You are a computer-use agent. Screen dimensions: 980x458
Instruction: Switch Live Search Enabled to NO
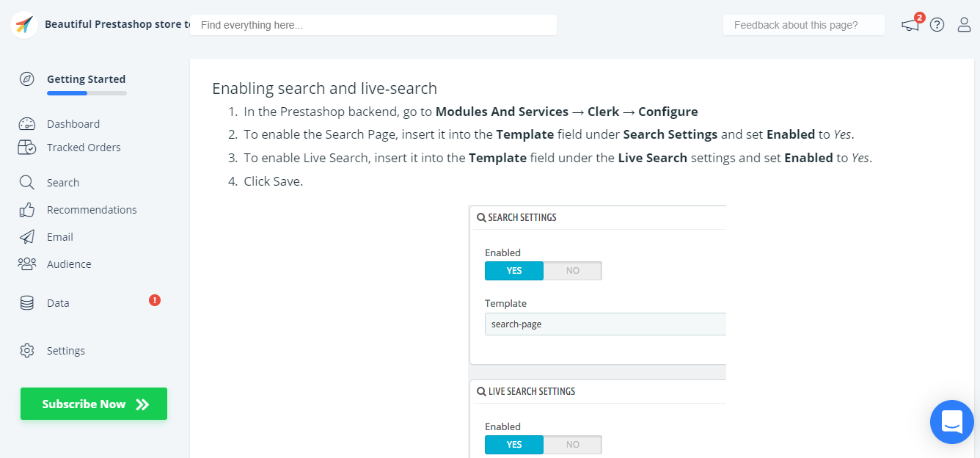click(572, 445)
